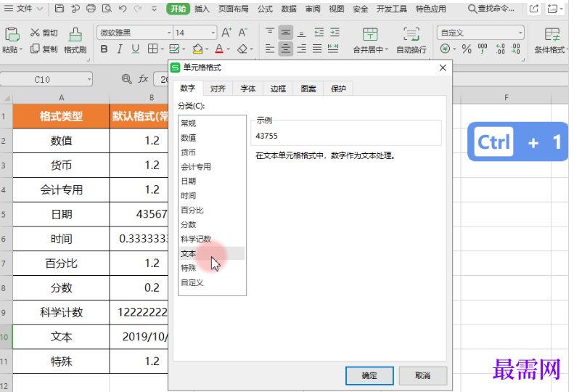Switch to the 公式 ribbon tab
574x392 pixels.
(x=265, y=9)
